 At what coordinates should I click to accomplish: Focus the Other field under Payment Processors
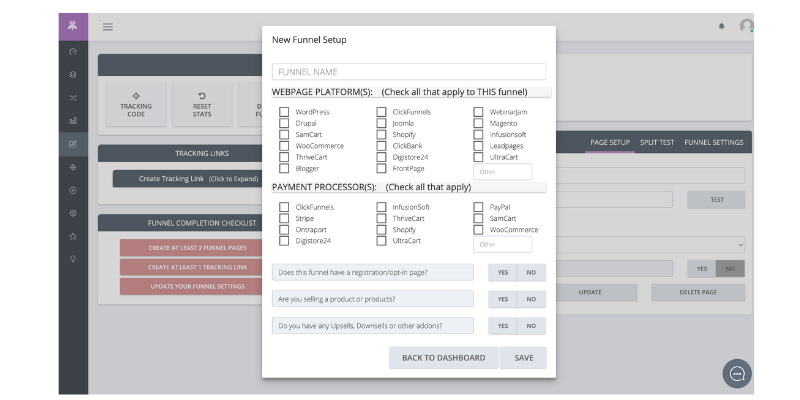503,244
